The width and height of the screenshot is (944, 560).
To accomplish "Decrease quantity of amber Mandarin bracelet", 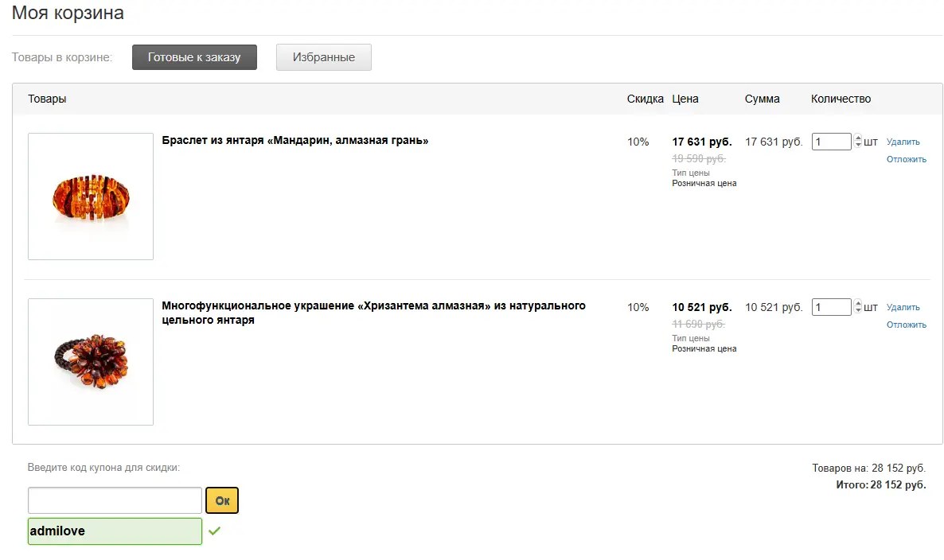I will coord(858,145).
